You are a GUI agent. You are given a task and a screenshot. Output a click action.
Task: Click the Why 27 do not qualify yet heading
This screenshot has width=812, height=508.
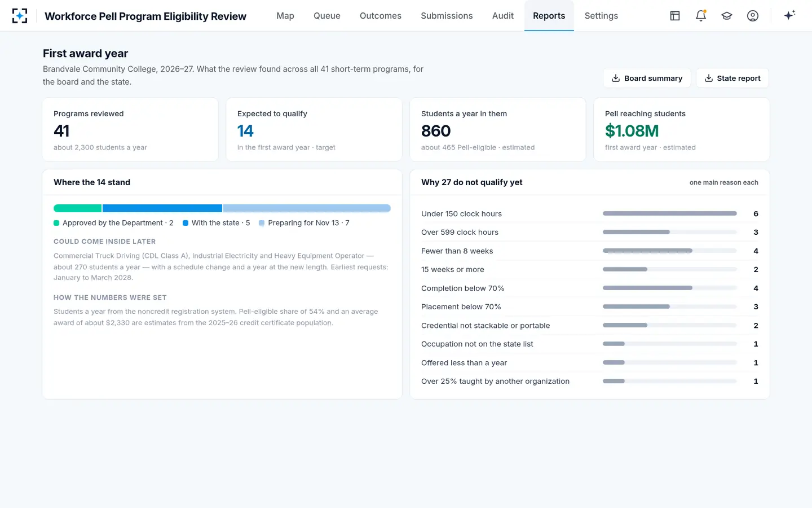click(472, 182)
